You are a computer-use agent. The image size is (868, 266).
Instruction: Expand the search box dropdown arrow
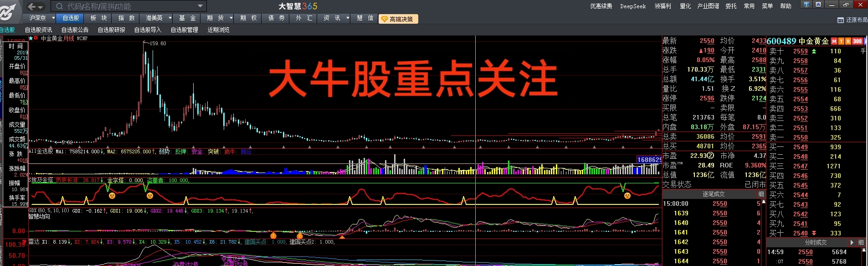(200, 6)
